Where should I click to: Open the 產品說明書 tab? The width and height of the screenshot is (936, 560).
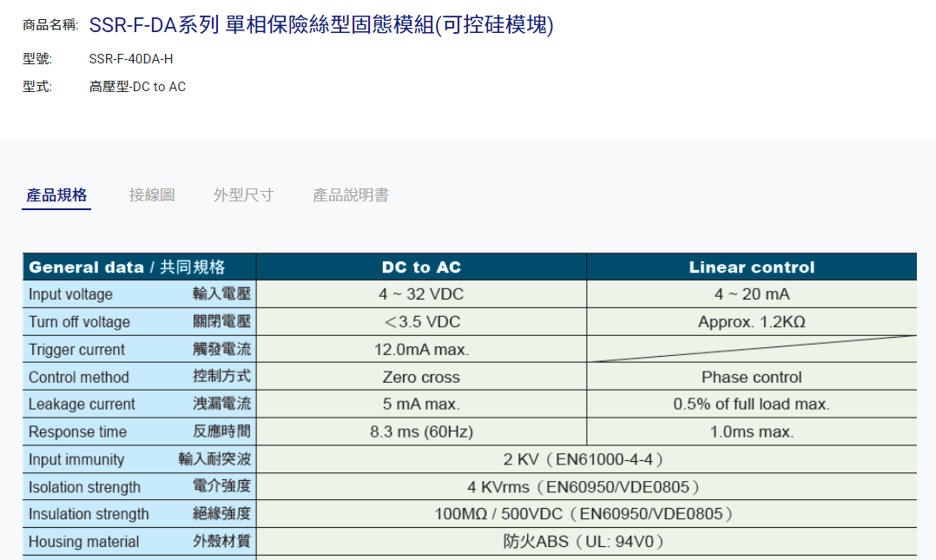[351, 195]
